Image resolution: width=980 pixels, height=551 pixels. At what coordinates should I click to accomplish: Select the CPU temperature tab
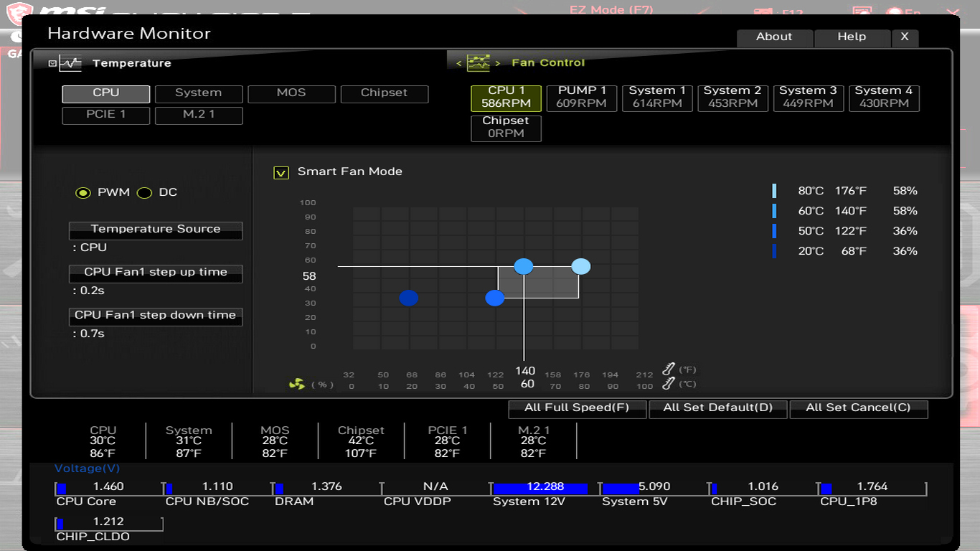click(106, 94)
